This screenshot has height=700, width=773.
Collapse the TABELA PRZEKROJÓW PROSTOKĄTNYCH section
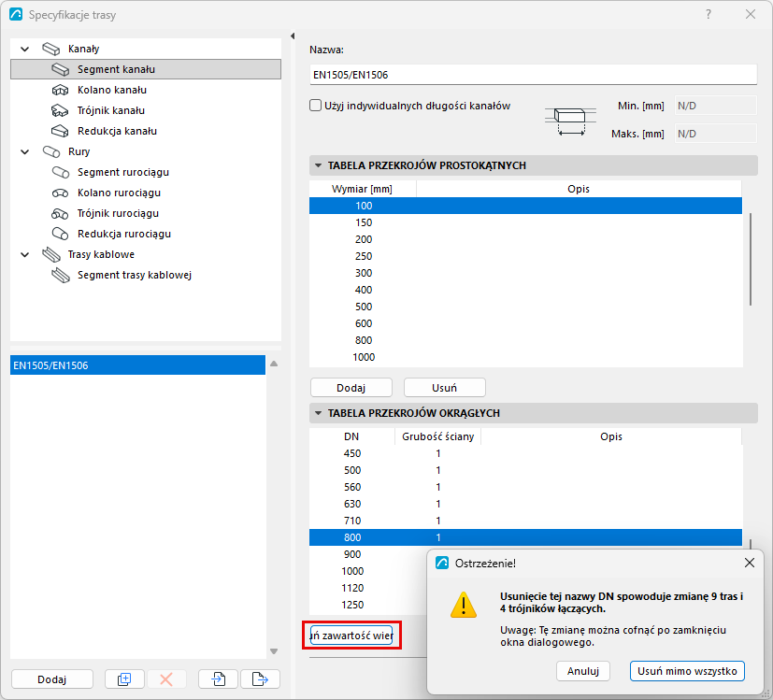coord(318,165)
